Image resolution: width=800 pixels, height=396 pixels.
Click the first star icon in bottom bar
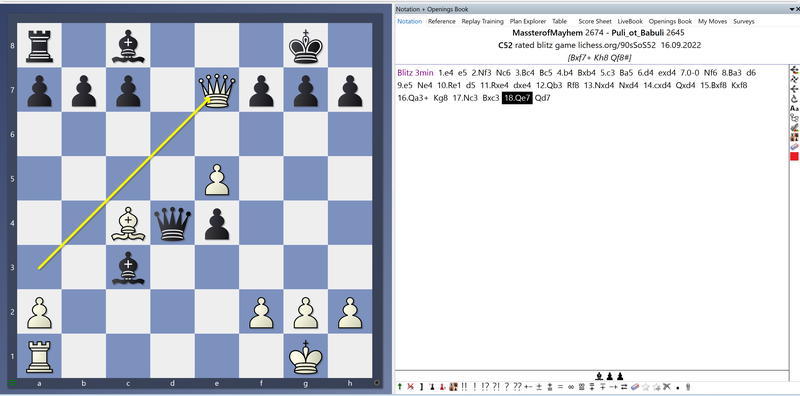645,387
